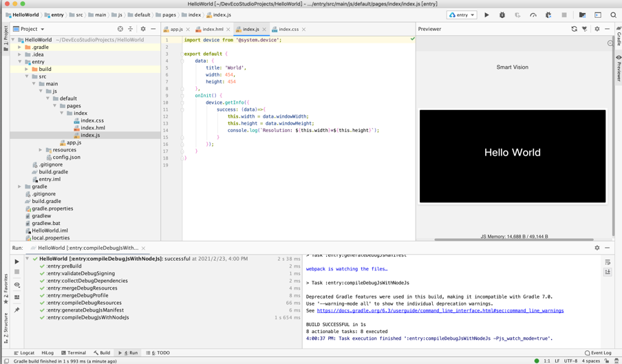Screen dimensions: 622x364
Task: Open the HiLog tool window
Action: pyautogui.click(x=47, y=352)
